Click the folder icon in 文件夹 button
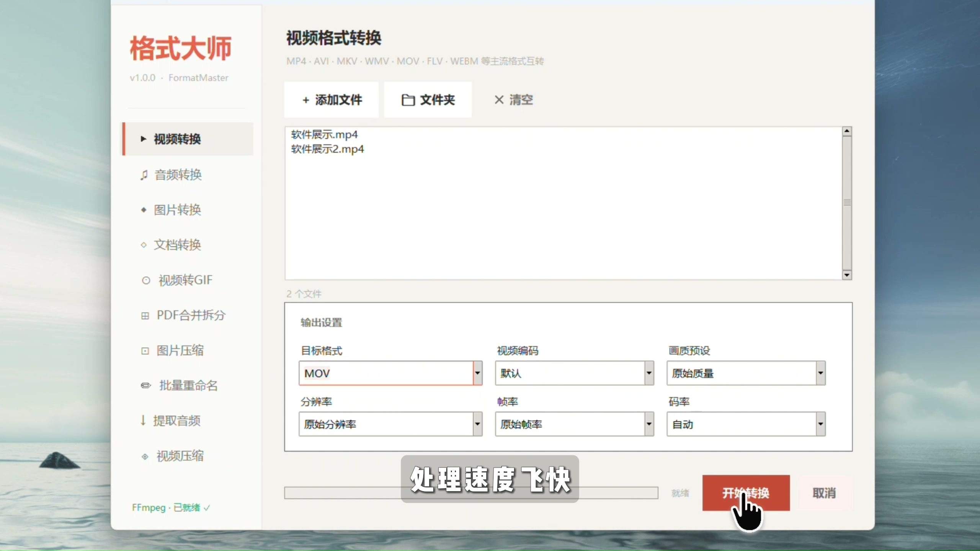Viewport: 980px width, 551px height. pos(408,100)
